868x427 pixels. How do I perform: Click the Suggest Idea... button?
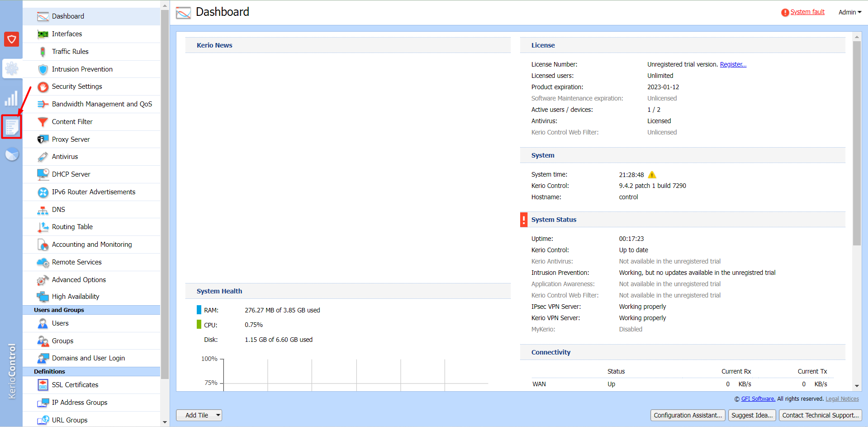tap(752, 415)
